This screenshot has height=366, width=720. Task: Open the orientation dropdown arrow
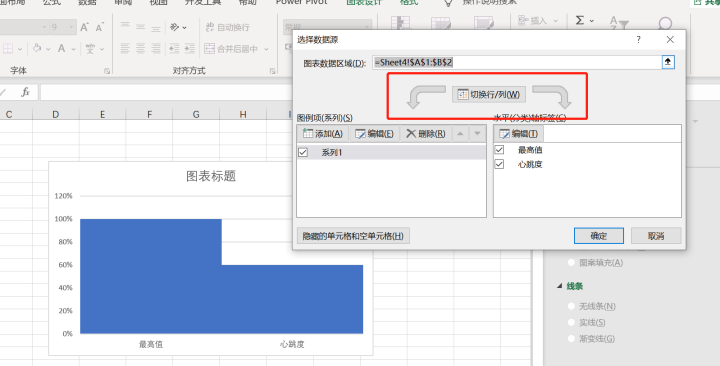(x=185, y=28)
